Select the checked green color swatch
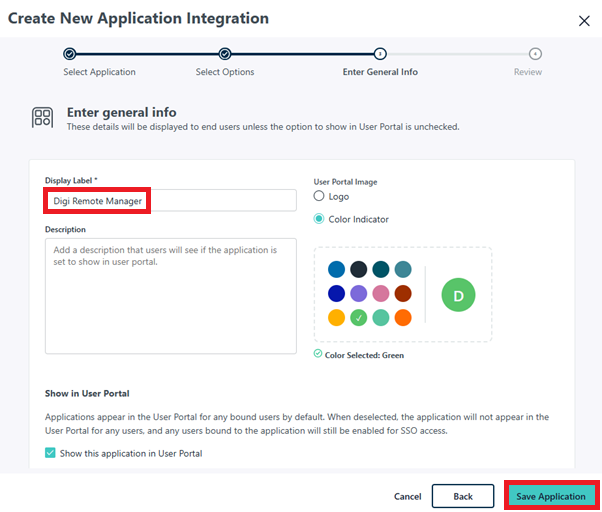The image size is (602, 512). [x=358, y=318]
